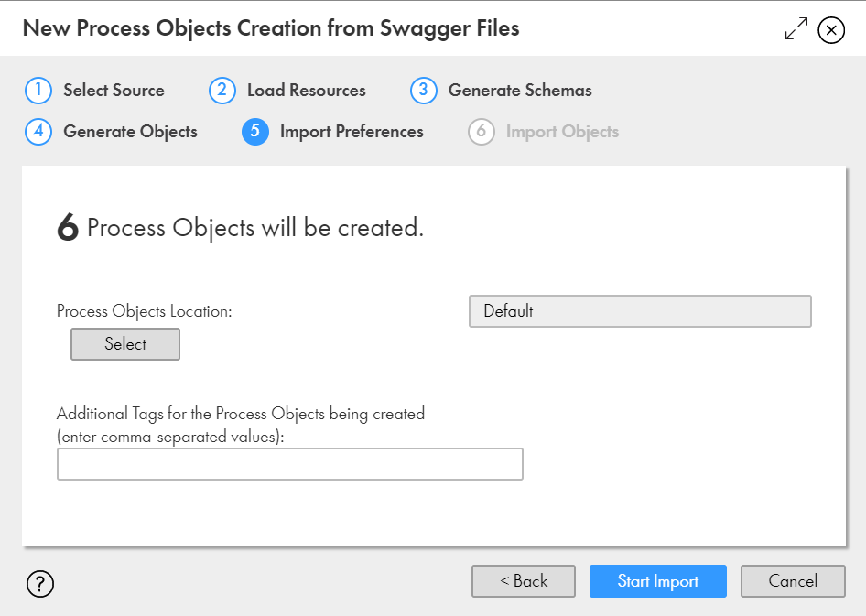Image resolution: width=866 pixels, height=616 pixels.
Task: Focus the Additional Tags input box
Action: [x=290, y=464]
